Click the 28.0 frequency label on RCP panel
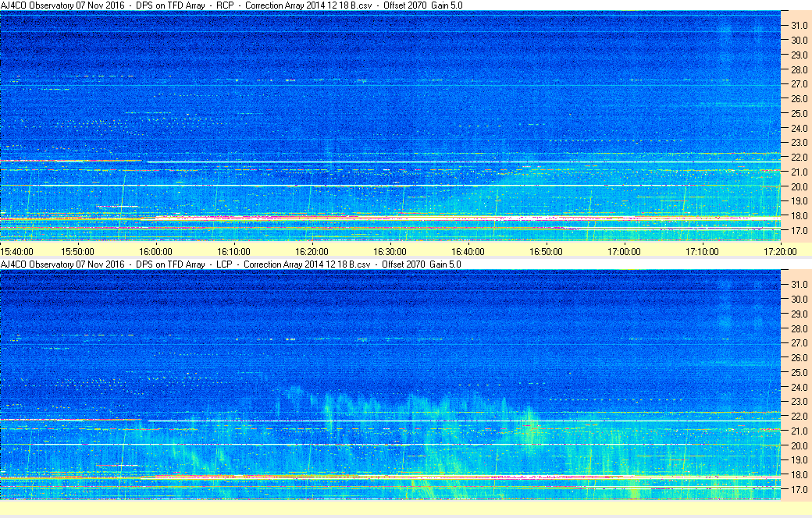Screen dimensions: 812x518 tap(799, 69)
